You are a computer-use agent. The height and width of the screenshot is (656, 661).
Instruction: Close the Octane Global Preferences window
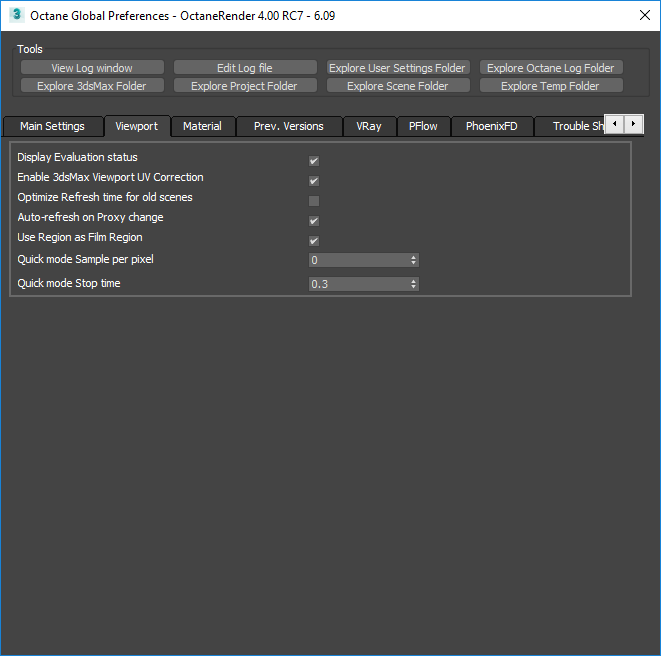point(645,15)
